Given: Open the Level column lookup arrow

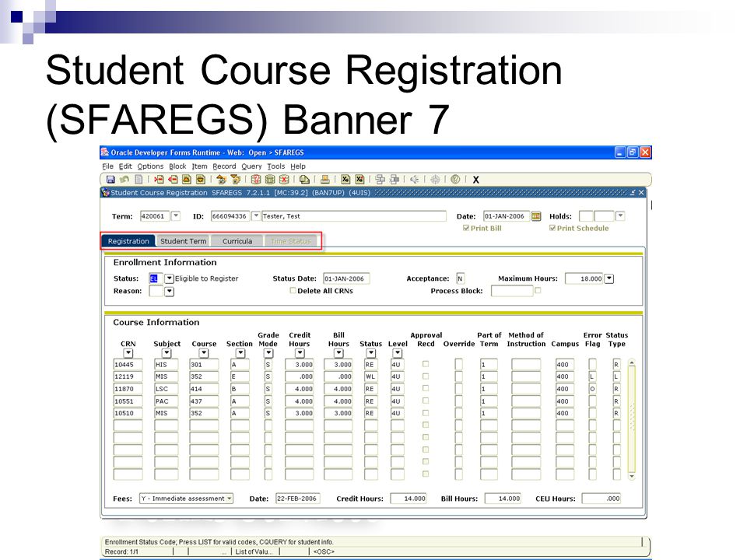Looking at the screenshot, I should point(398,353).
